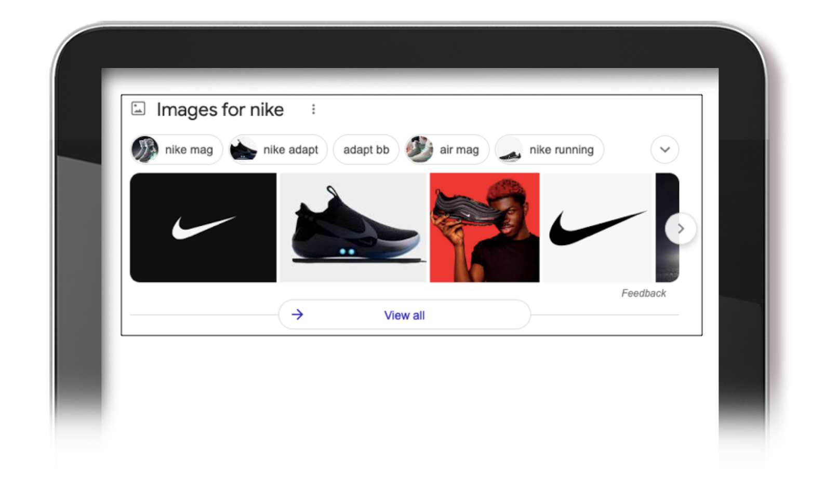Image resolution: width=824 pixels, height=504 pixels.
Task: Show next images with right arrow
Action: point(681,228)
